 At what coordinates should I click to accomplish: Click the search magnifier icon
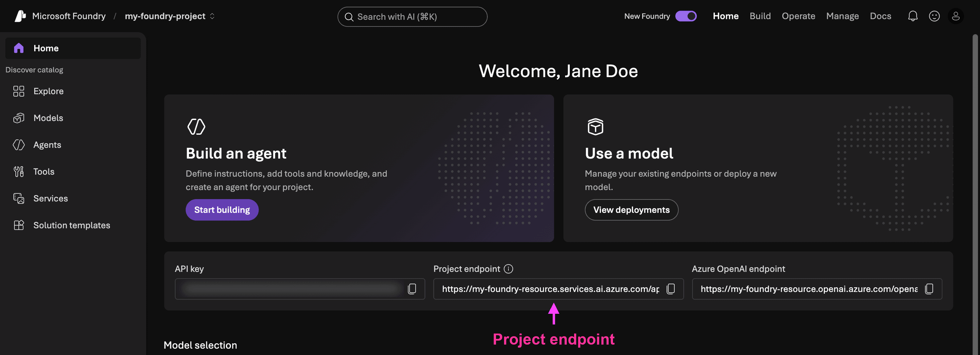(349, 17)
